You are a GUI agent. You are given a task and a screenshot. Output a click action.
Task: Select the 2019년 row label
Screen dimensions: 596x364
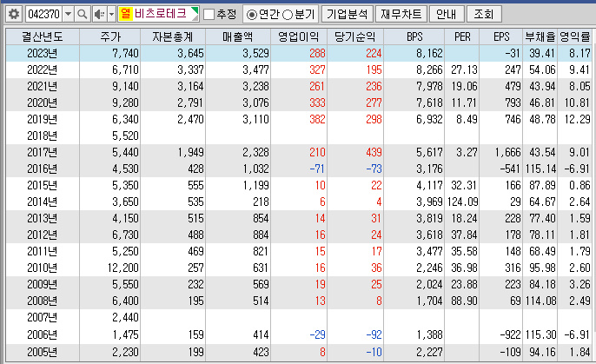point(43,119)
